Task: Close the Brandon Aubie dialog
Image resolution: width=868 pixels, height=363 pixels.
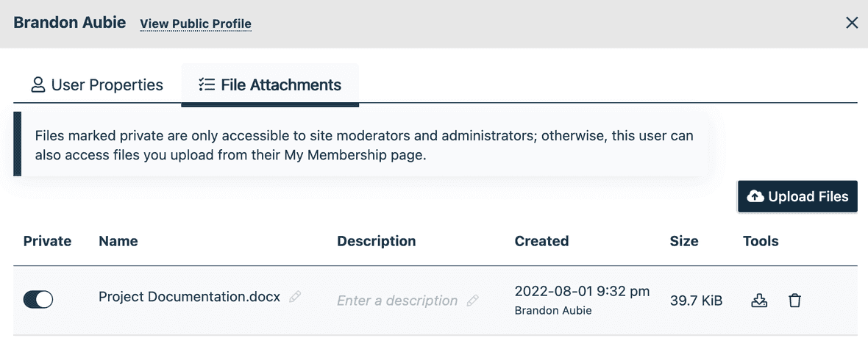Action: coord(852,23)
